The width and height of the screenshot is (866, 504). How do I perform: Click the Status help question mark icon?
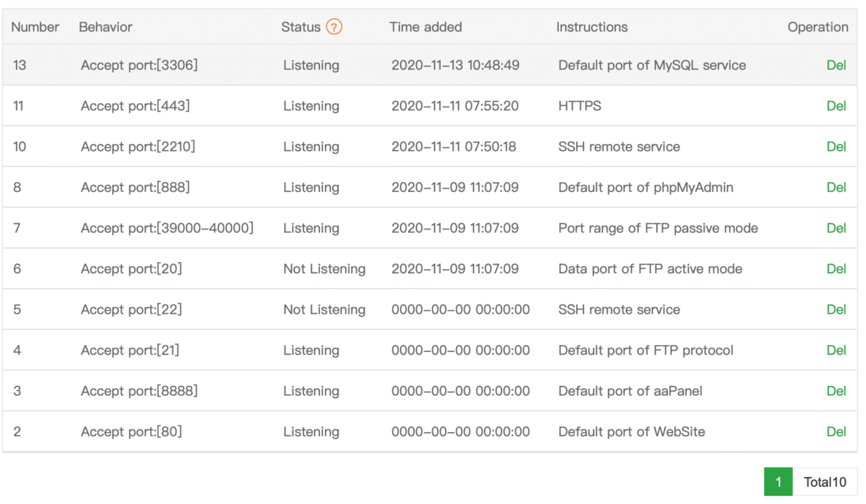pos(334,27)
